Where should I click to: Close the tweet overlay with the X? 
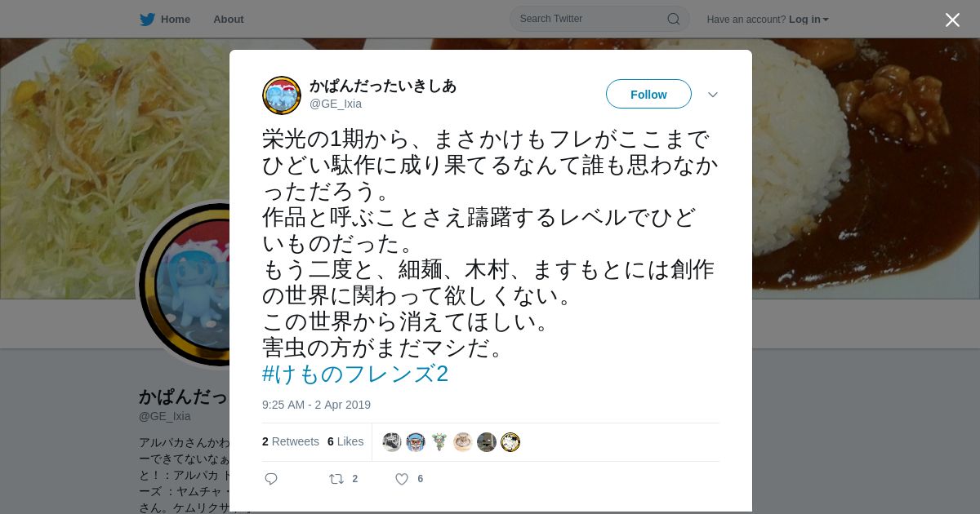tap(952, 20)
